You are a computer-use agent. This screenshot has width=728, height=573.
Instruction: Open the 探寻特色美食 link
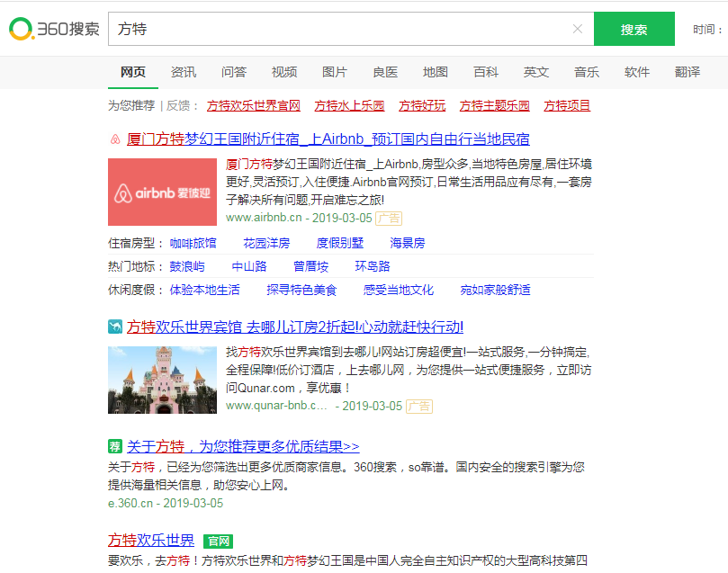(x=301, y=290)
